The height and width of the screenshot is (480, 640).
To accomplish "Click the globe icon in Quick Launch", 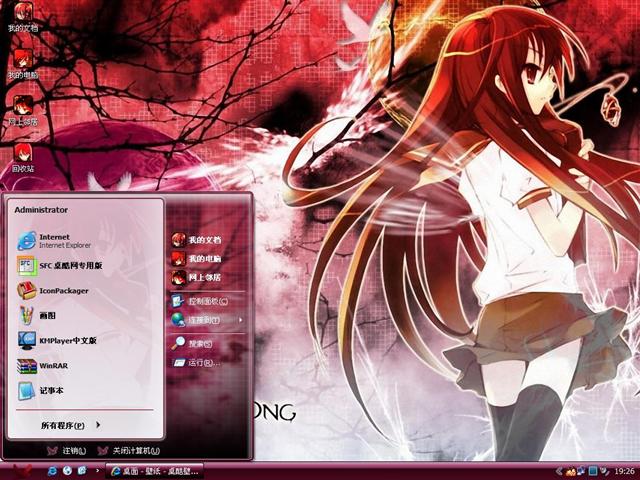I will (x=67, y=471).
